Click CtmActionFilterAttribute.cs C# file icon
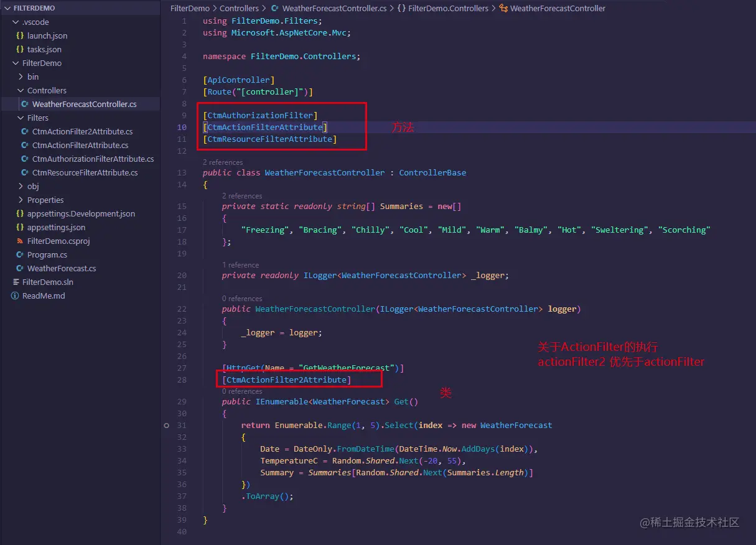This screenshot has width=756, height=545. tap(26, 146)
